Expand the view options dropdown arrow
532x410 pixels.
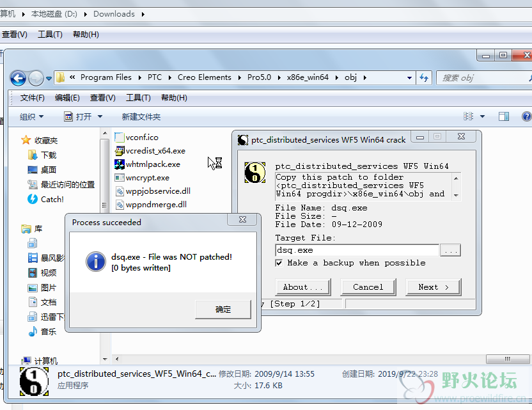pyautogui.click(x=482, y=116)
